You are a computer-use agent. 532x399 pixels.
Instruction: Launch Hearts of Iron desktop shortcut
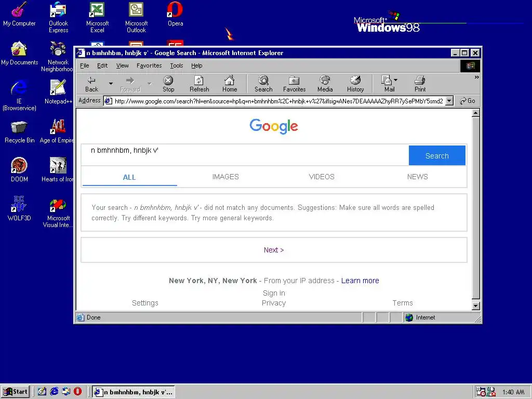[57, 170]
